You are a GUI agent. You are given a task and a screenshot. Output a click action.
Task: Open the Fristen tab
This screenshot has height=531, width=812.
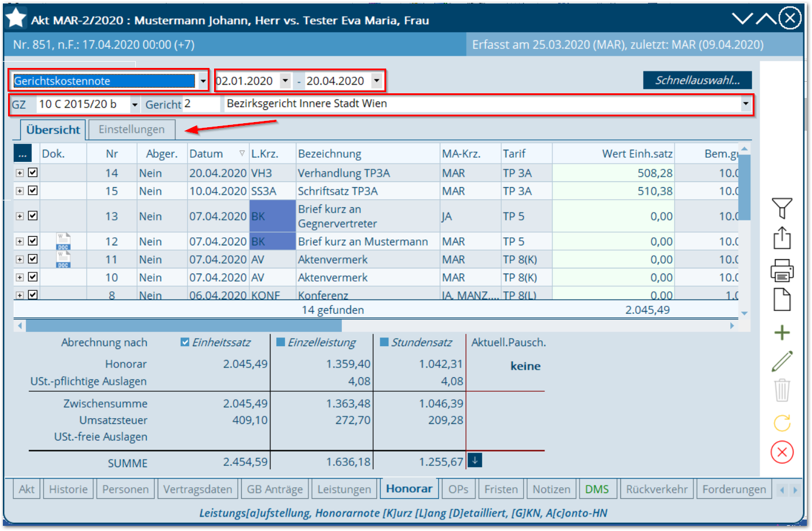(501, 489)
